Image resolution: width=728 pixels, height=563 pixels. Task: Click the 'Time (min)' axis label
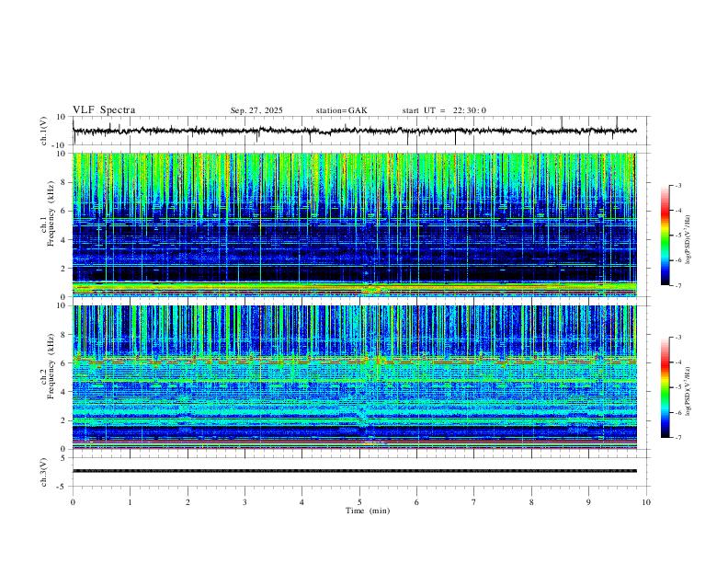368,511
